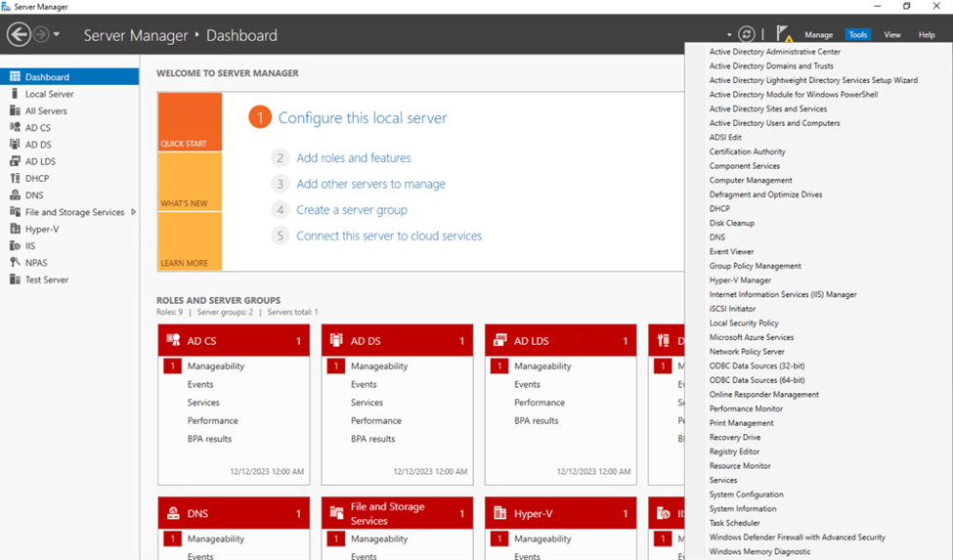The width and height of the screenshot is (953, 560).
Task: Click Add roles and features link
Action: click(353, 158)
